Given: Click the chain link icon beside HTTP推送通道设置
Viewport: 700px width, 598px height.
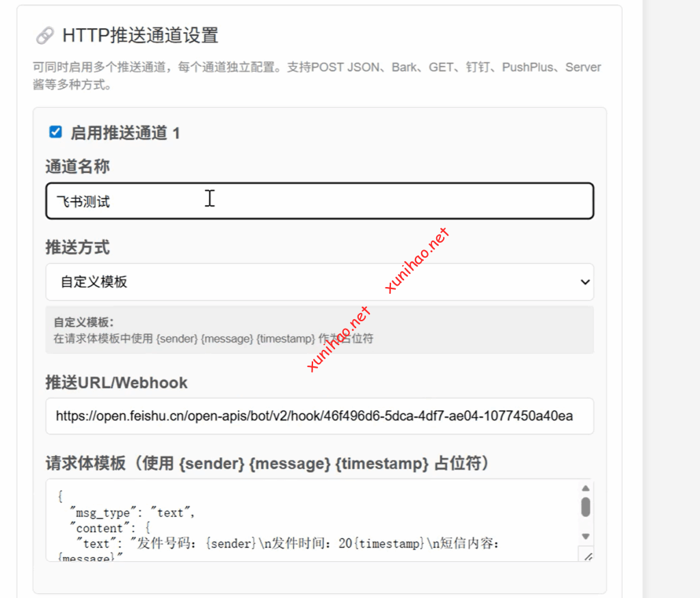Looking at the screenshot, I should [44, 36].
